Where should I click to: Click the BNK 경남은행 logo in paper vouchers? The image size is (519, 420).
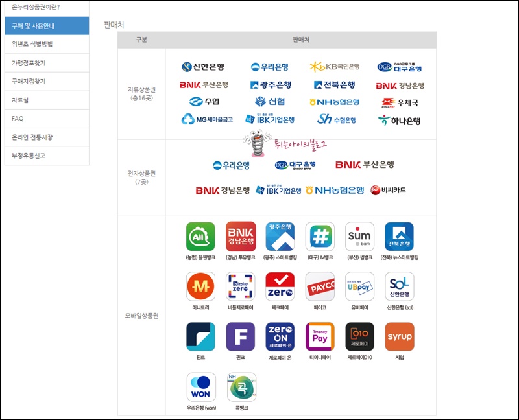pos(400,86)
